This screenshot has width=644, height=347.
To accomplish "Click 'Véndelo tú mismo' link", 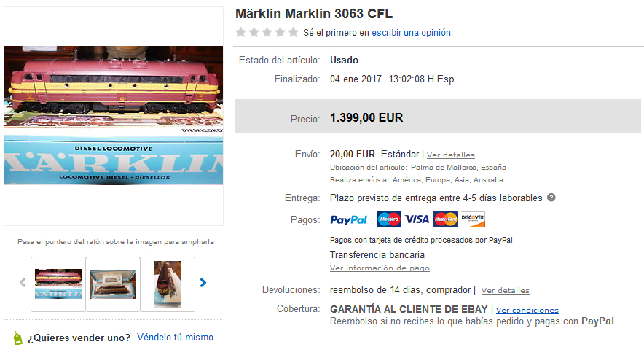I will [175, 337].
